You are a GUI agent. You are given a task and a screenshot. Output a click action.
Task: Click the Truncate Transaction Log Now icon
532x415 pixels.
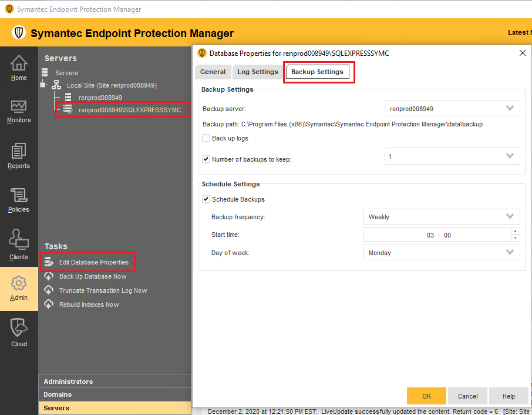(49, 290)
